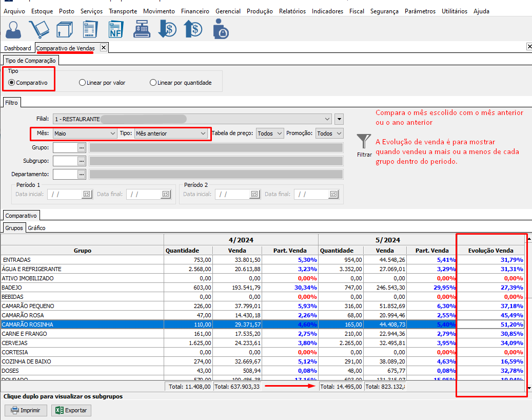
Task: Open the cash register icon
Action: point(142,29)
